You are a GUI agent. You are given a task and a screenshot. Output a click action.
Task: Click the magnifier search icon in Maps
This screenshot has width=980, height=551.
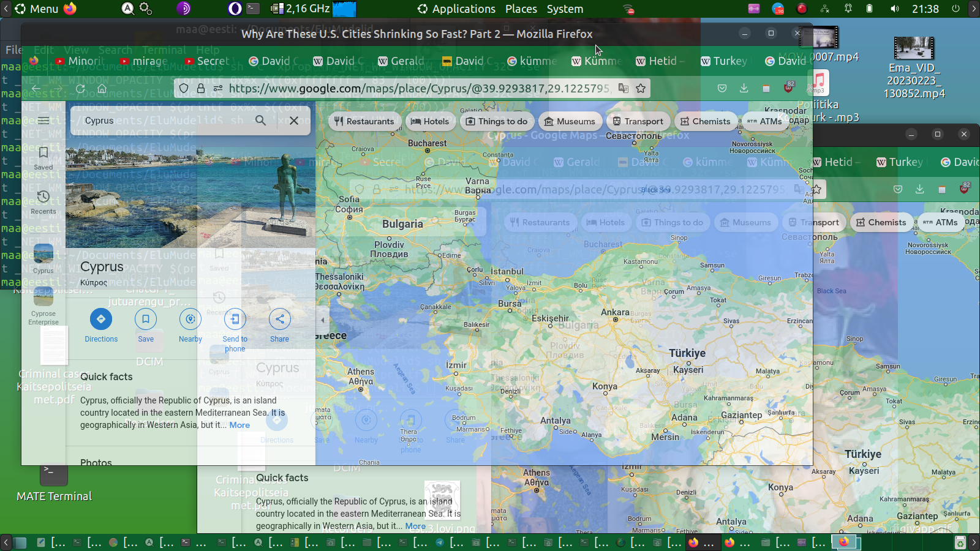260,121
